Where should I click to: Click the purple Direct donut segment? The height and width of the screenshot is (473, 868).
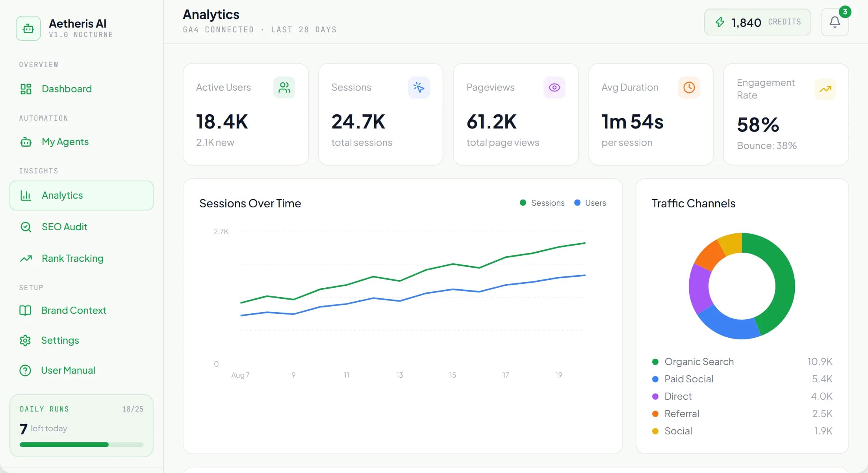pos(700,289)
